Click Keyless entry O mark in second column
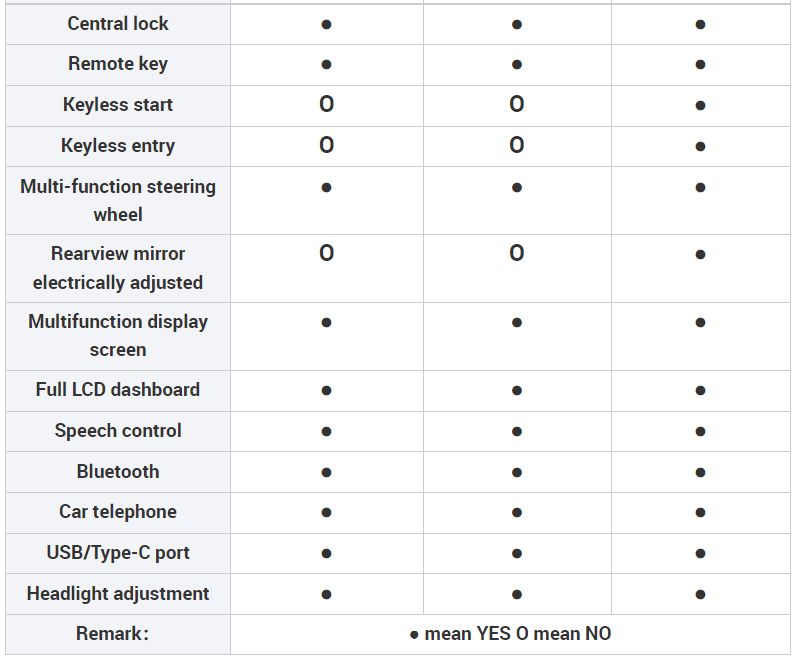 pyautogui.click(x=517, y=145)
